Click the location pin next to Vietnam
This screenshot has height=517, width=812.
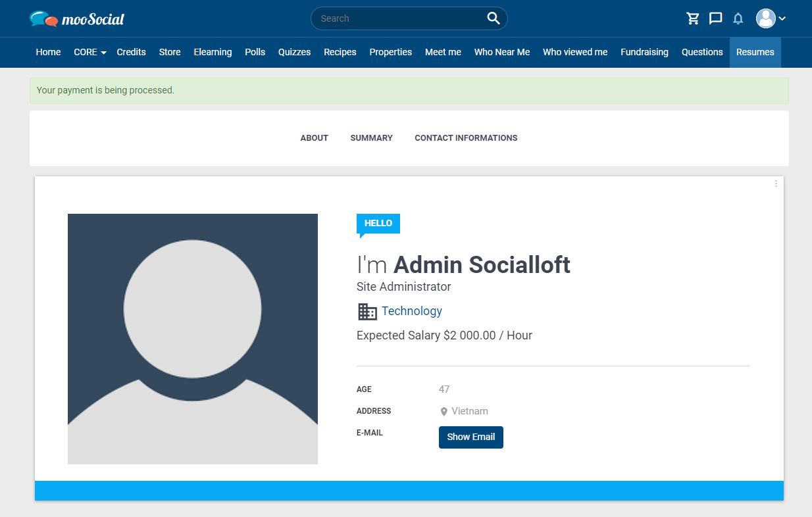(444, 412)
